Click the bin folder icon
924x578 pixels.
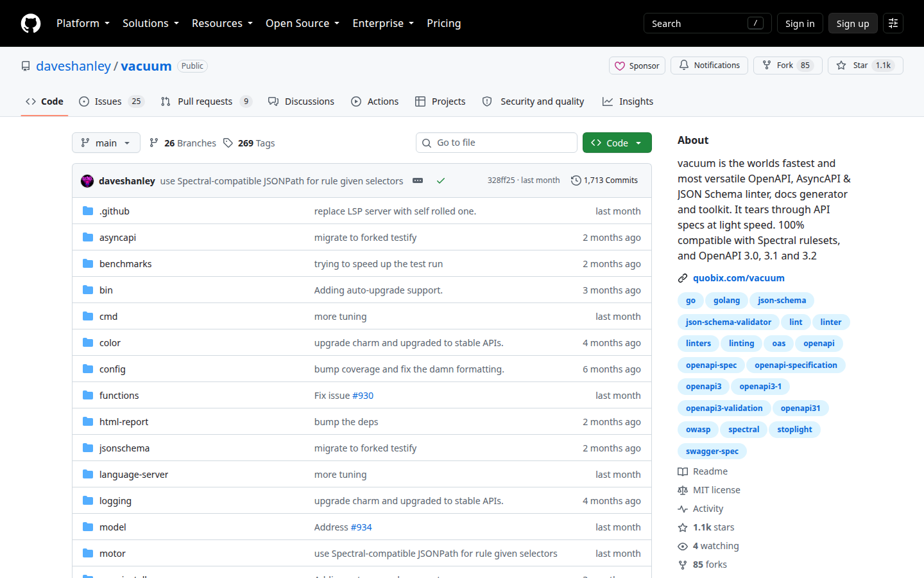(x=88, y=290)
